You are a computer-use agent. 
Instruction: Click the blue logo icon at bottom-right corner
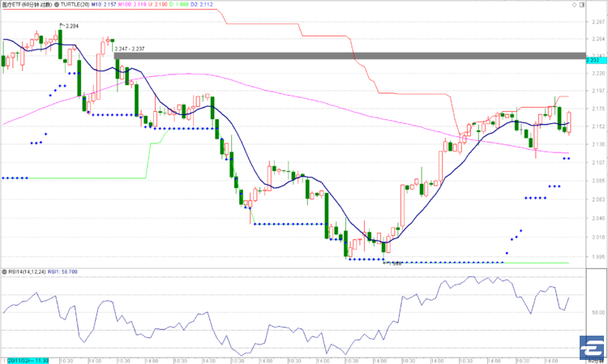coord(592,347)
